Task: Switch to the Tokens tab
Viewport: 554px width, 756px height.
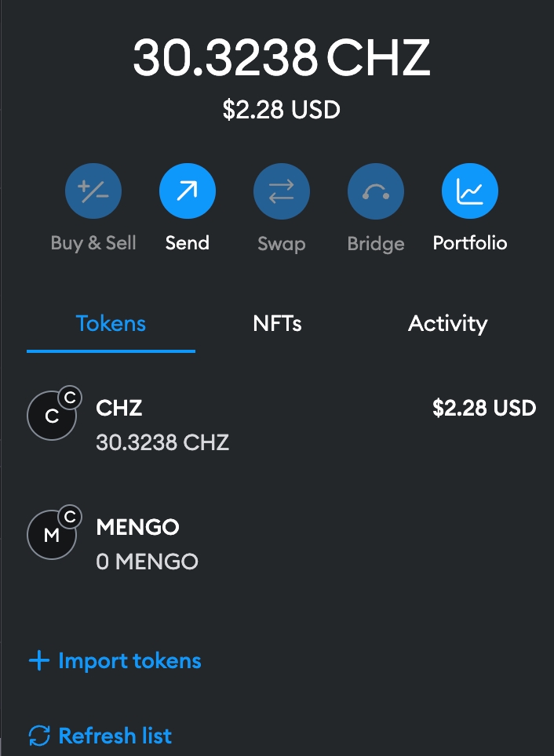Action: coord(111,324)
